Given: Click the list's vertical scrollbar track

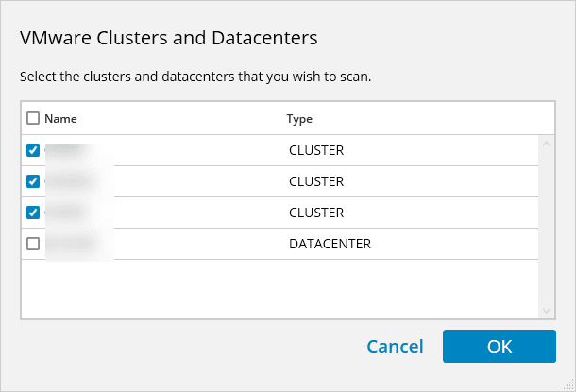Looking at the screenshot, I should point(546,227).
